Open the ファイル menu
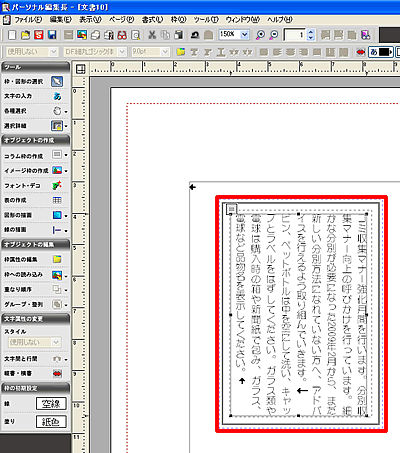Image resolution: width=400 pixels, height=453 pixels. [x=28, y=20]
